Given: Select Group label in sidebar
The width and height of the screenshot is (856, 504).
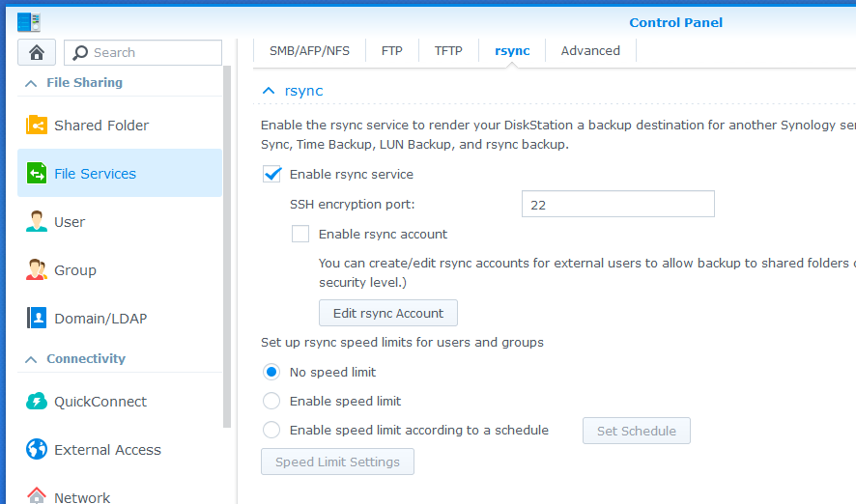Looking at the screenshot, I should [x=75, y=270].
